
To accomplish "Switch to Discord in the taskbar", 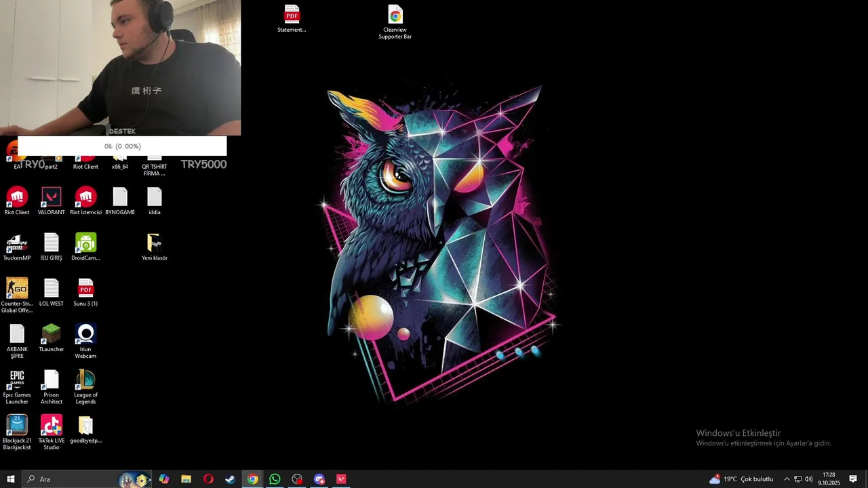I will coord(319,479).
